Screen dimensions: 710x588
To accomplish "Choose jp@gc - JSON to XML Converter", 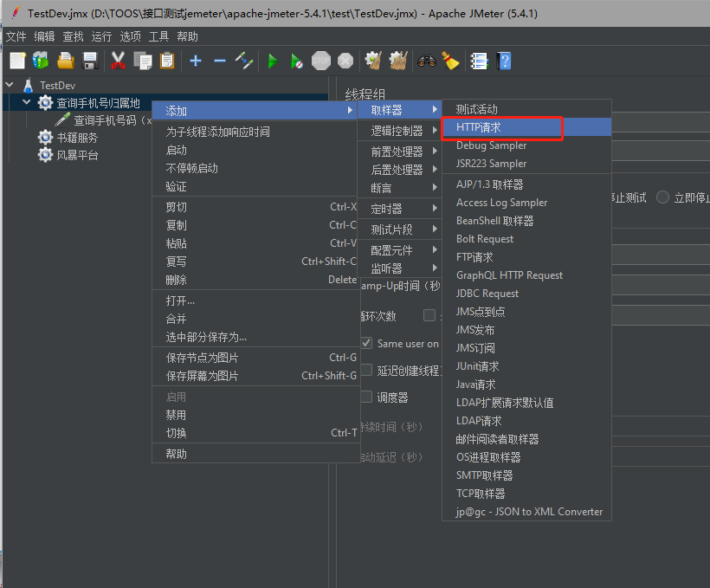I will pyautogui.click(x=527, y=512).
